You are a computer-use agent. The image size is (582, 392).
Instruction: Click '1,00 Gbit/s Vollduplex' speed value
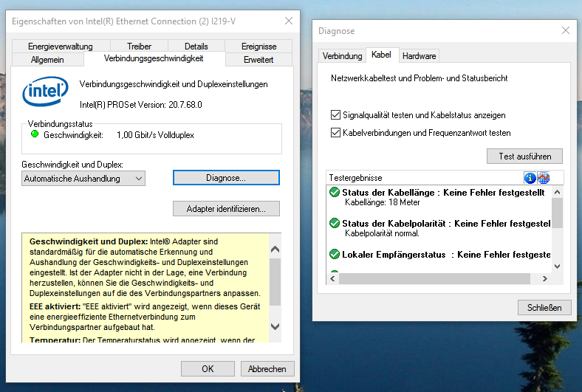click(155, 135)
